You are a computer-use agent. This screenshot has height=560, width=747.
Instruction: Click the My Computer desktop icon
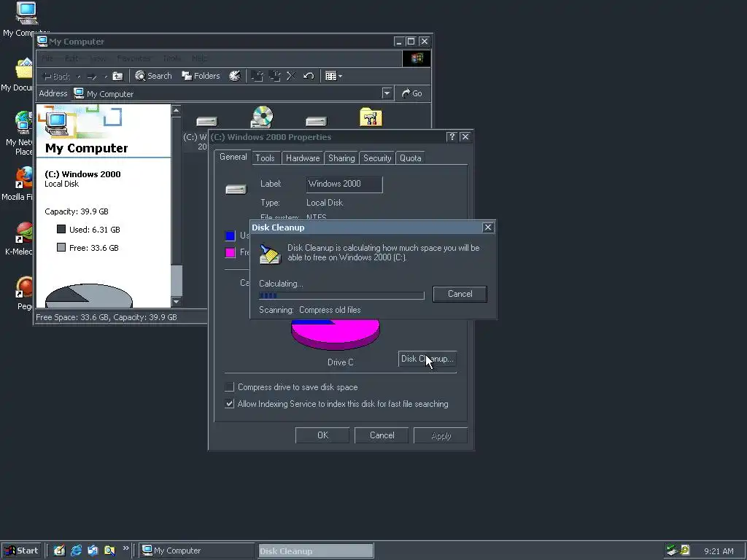[26, 19]
